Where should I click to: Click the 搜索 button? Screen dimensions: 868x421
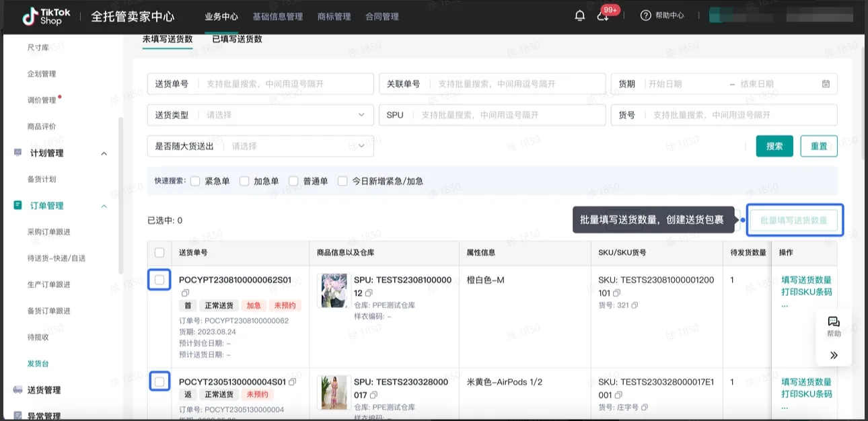pyautogui.click(x=774, y=146)
